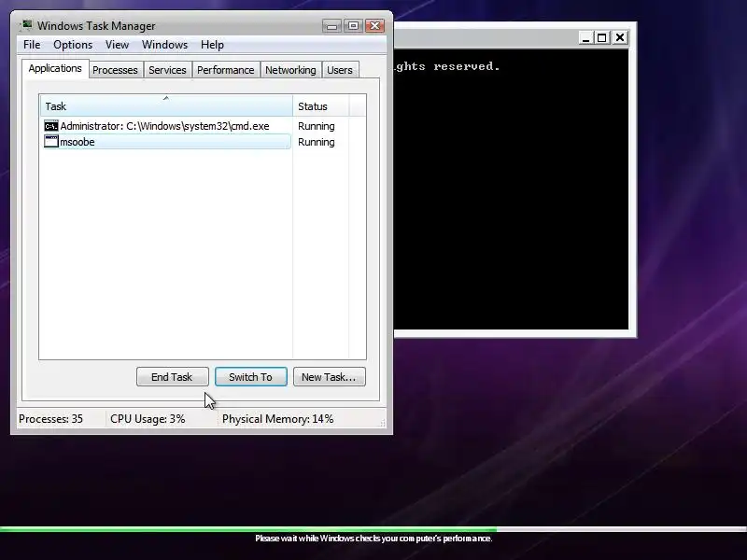Sort by the Task column header
This screenshot has height=560, width=747.
click(x=166, y=106)
